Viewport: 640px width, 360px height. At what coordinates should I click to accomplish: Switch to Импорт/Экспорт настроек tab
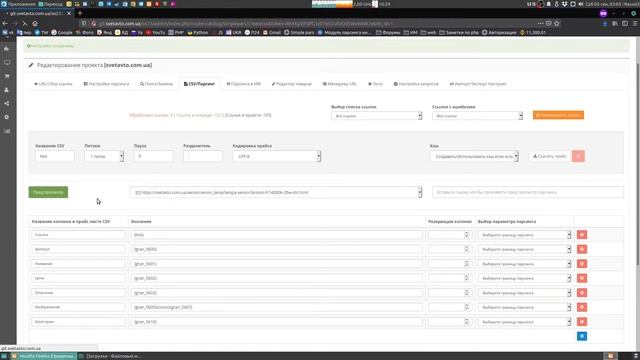pyautogui.click(x=478, y=84)
